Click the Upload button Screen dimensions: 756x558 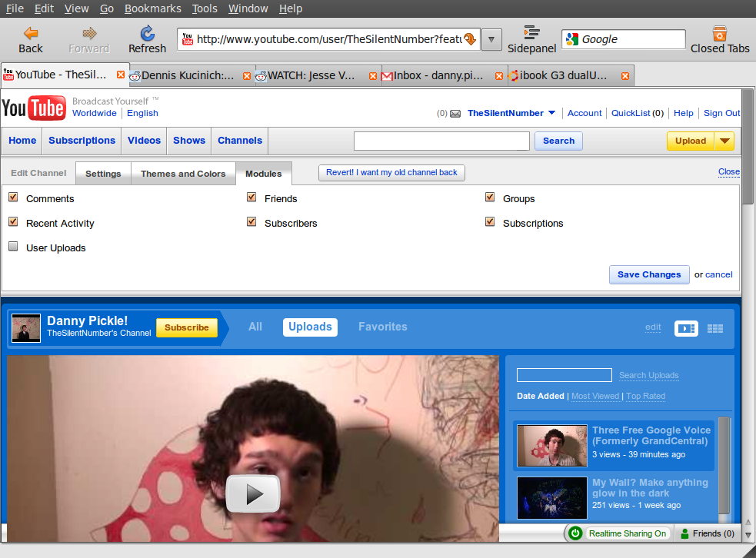point(691,141)
